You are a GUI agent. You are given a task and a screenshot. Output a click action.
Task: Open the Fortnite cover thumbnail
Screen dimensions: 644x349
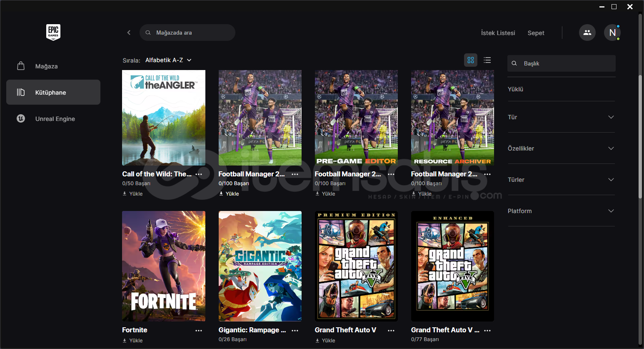tap(164, 266)
